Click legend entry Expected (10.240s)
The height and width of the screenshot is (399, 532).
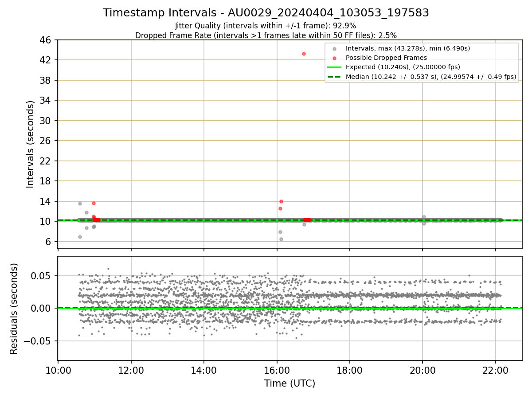click(x=403, y=67)
